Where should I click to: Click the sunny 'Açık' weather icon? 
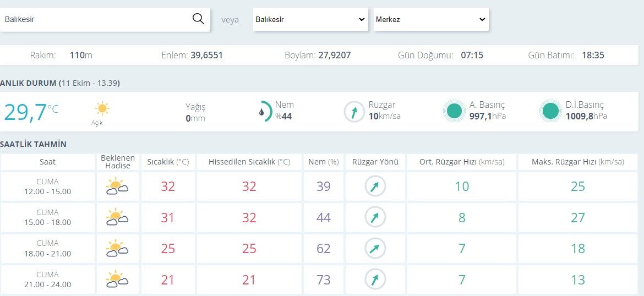click(102, 108)
